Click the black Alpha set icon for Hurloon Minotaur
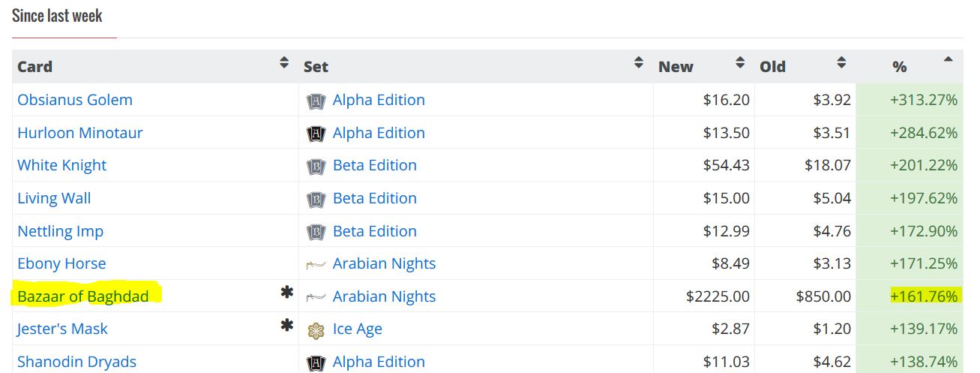The height and width of the screenshot is (373, 980). 316,134
